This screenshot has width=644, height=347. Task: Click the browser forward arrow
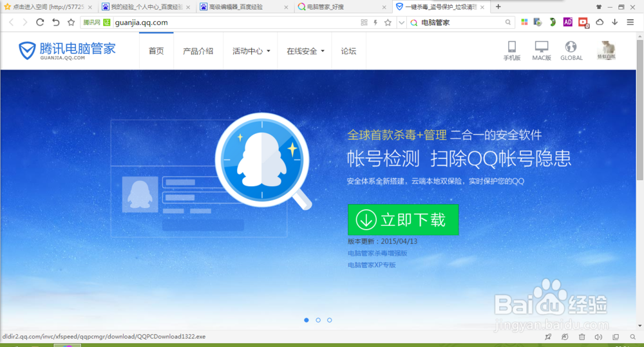(x=25, y=22)
